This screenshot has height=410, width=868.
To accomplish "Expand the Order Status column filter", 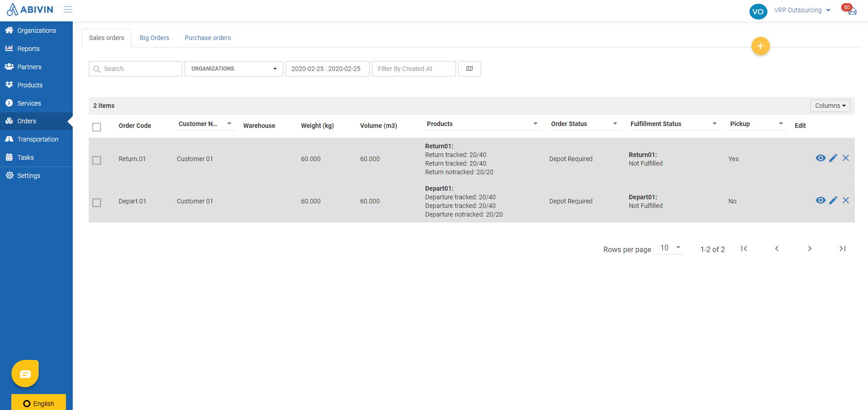I will 615,123.
